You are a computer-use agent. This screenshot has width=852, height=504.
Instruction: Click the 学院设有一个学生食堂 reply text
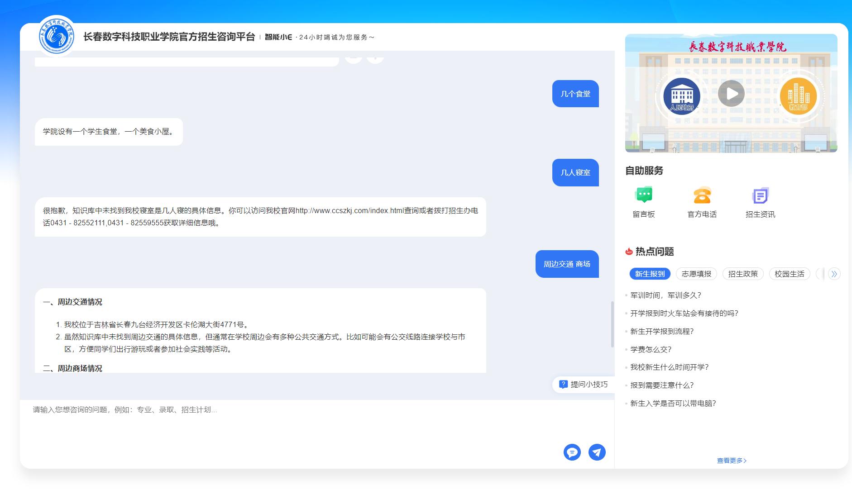point(109,132)
